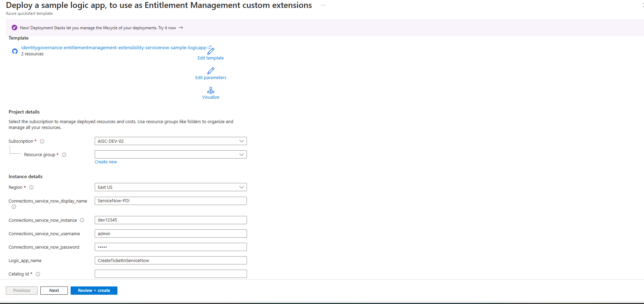Image resolution: width=644 pixels, height=304 pixels.
Task: Click the '2 resources' text
Action: (32, 54)
